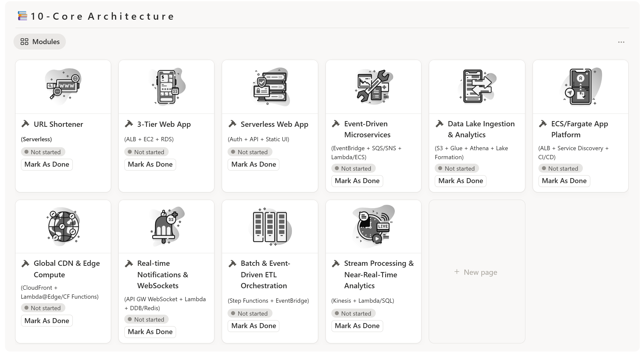
Task: Open Not started status on 3-Tier Web App
Action: 146,152
